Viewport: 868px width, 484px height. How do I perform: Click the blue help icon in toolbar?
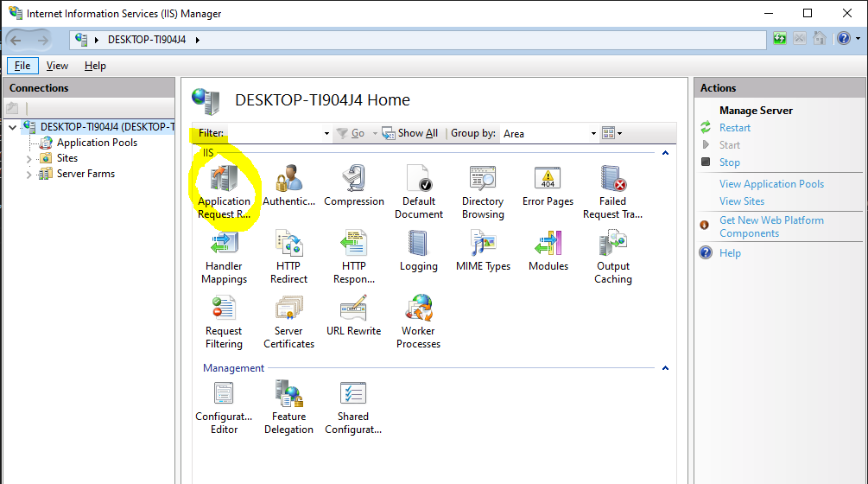(844, 38)
